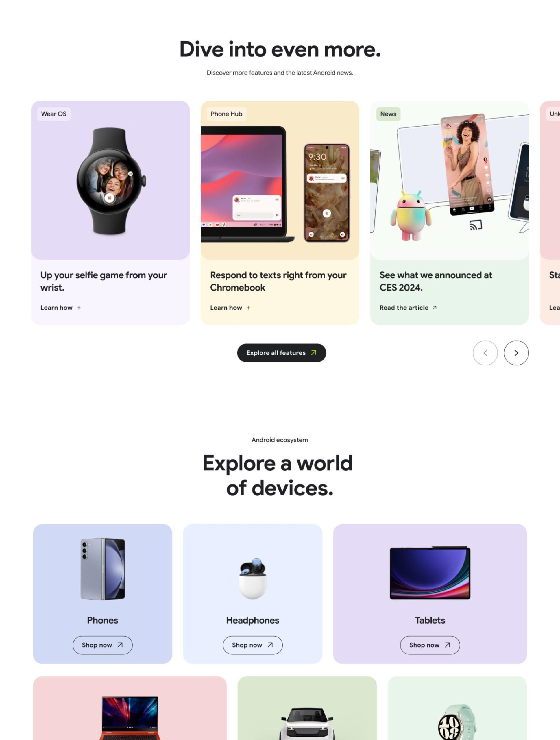Shop now for Tablets
The width and height of the screenshot is (560, 740).
(x=430, y=645)
